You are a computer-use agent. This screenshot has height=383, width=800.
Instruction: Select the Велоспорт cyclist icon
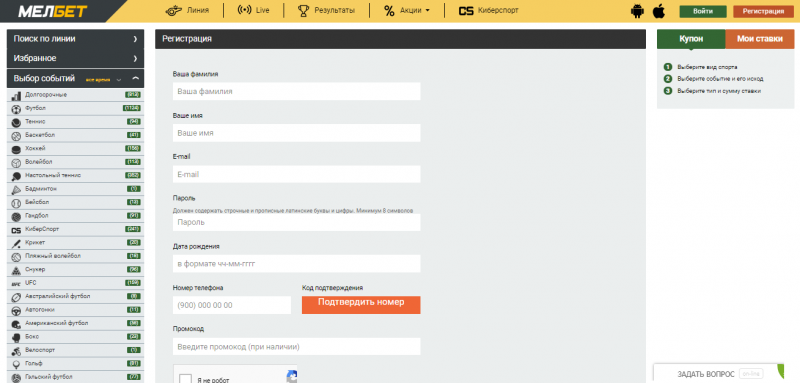click(16, 350)
